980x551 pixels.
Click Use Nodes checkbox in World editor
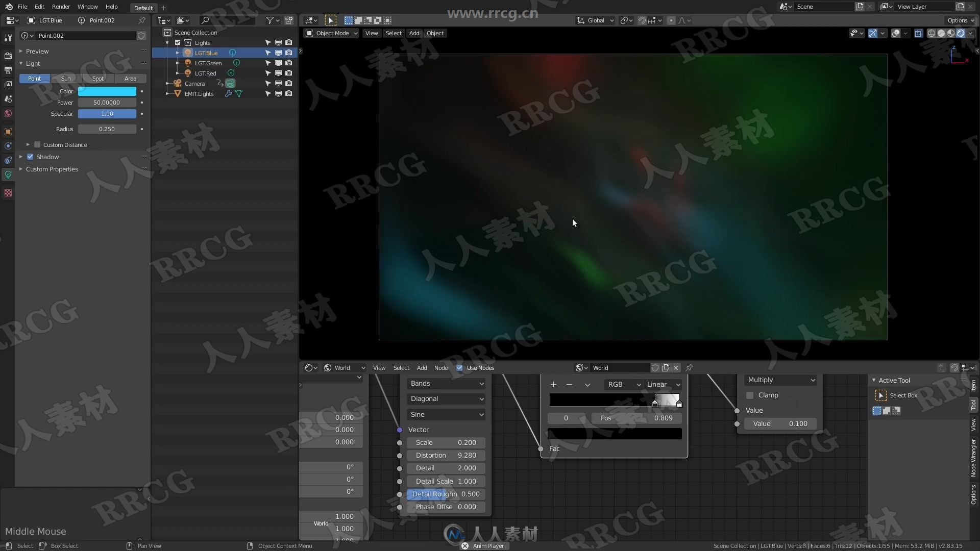[x=460, y=367]
